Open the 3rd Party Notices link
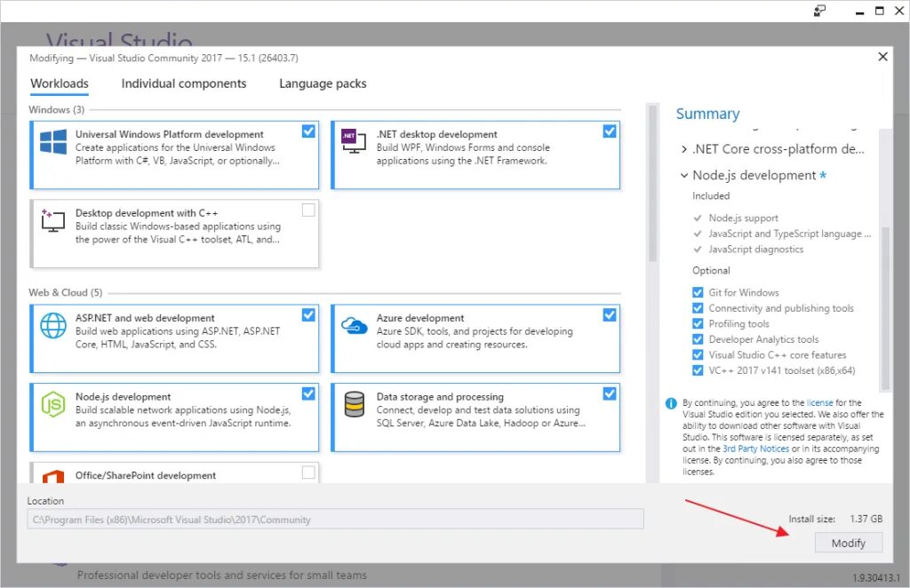Screen dimensions: 910x588 (x=755, y=449)
